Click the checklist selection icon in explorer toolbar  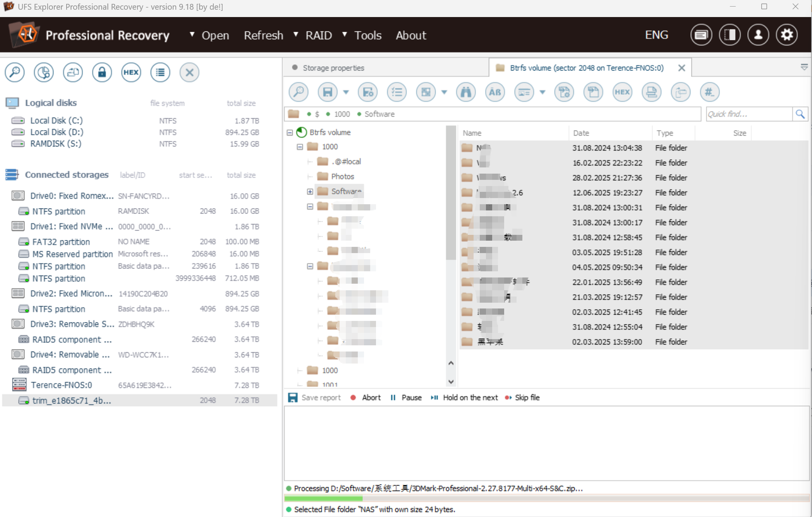click(397, 92)
